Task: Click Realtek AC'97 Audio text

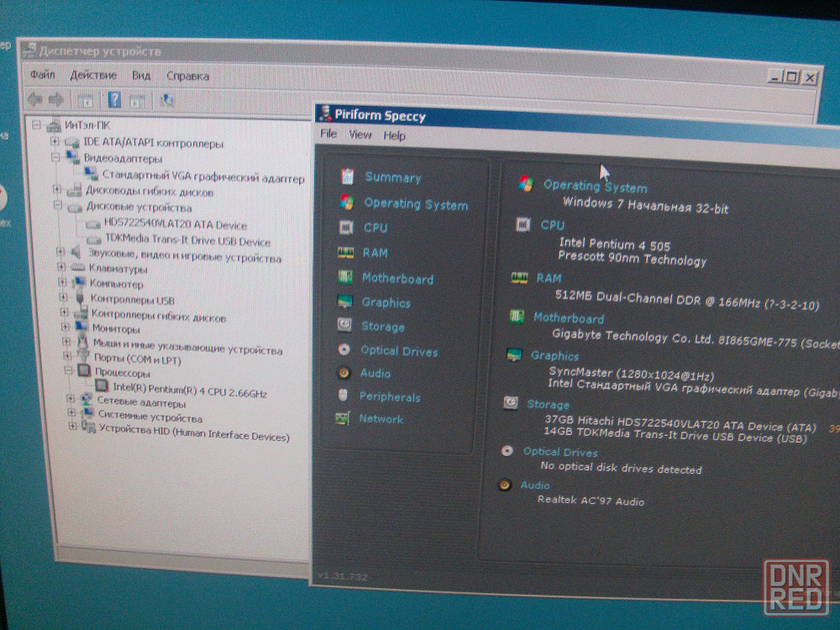Action: 591,501
